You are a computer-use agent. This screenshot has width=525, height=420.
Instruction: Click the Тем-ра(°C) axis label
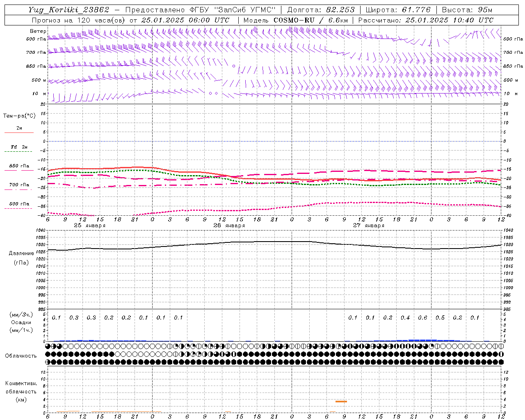(x=19, y=116)
